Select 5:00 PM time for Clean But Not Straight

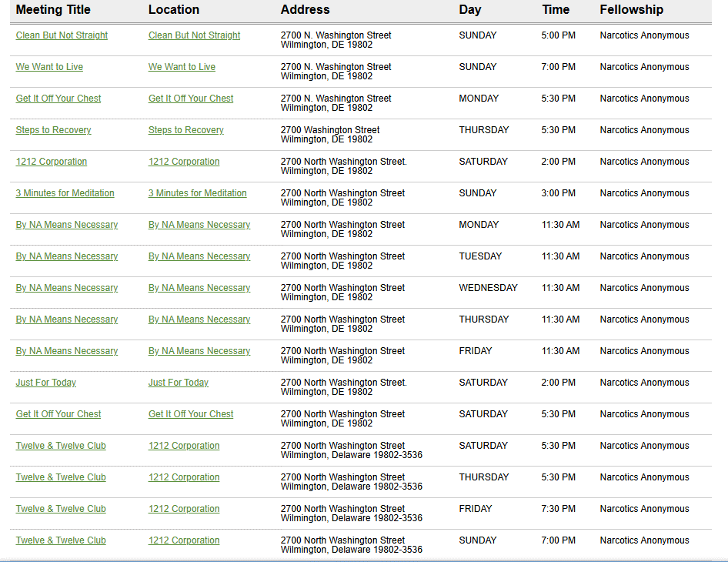(558, 35)
